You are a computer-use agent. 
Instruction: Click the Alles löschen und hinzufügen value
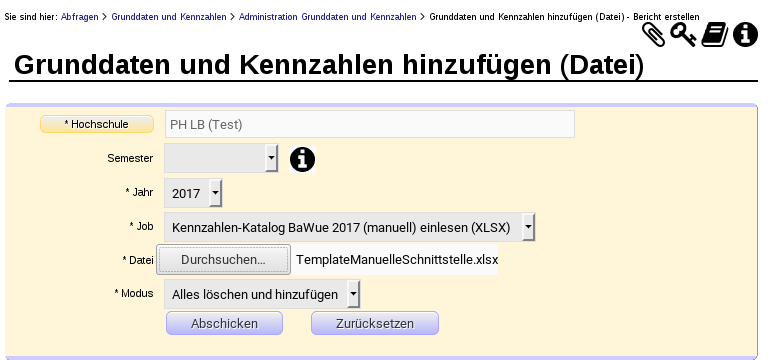point(255,294)
